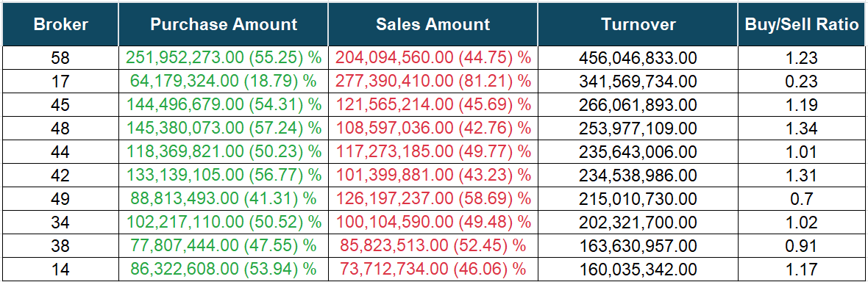The image size is (868, 282).
Task: Click buy/sell ratio 0.23 cell
Action: [x=802, y=82]
